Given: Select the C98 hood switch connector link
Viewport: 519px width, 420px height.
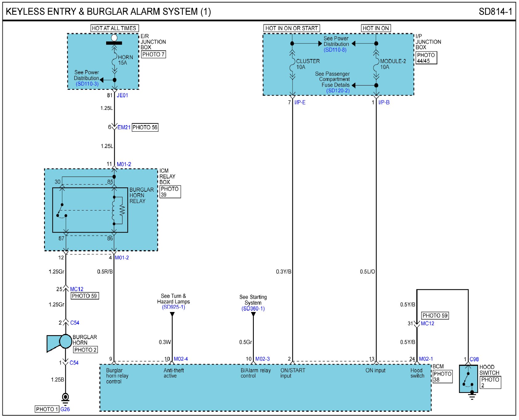Looking at the screenshot, I should pos(474,359).
